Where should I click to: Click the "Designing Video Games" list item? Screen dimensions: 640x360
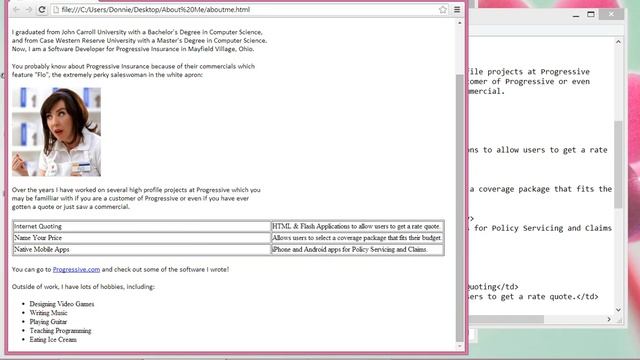(62, 304)
